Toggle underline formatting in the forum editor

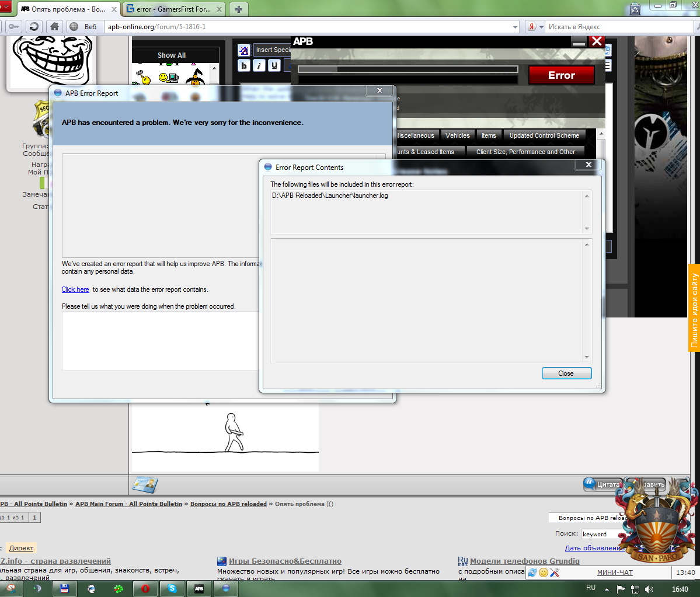tap(274, 65)
